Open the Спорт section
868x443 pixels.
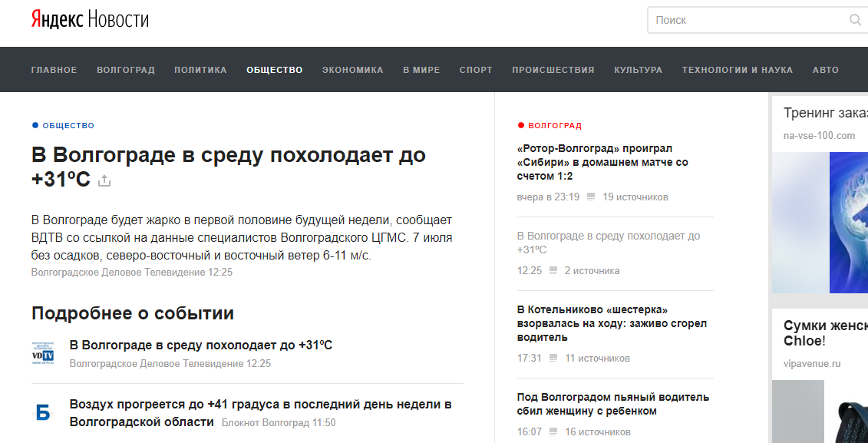[476, 70]
